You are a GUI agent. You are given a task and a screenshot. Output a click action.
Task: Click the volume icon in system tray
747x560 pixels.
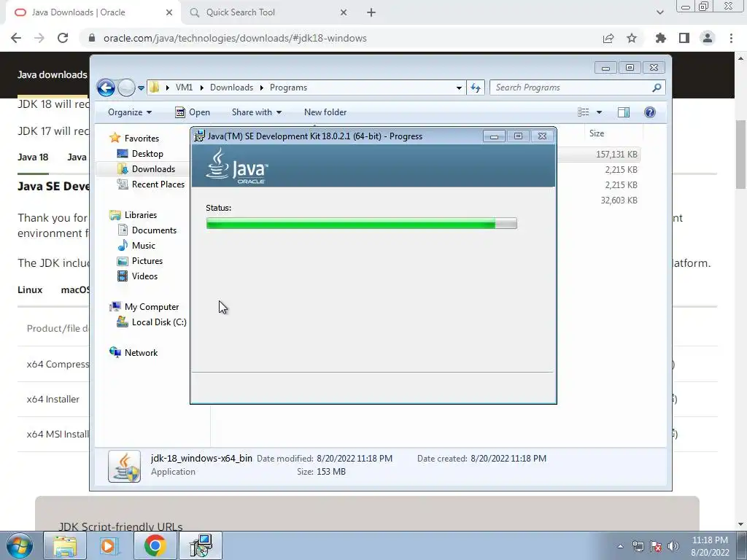[673, 546]
